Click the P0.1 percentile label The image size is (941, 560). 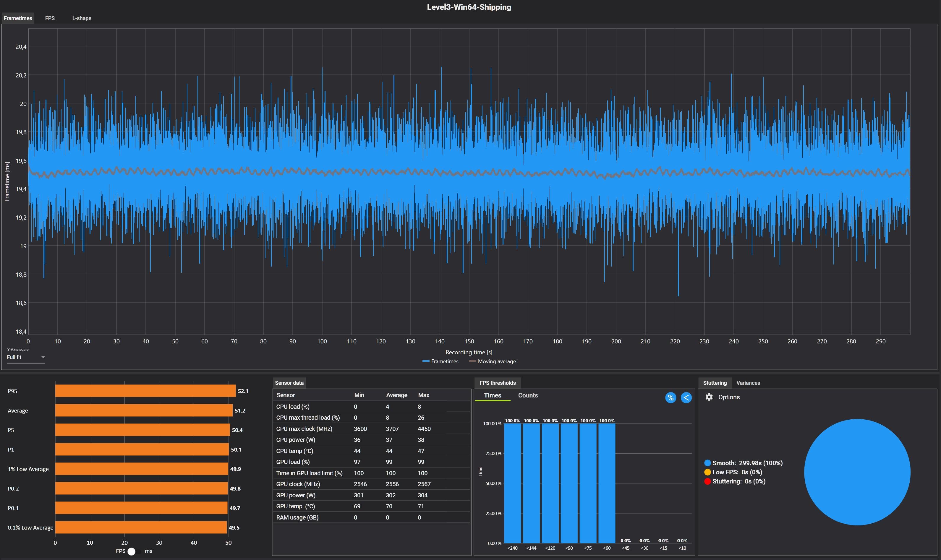[x=13, y=508]
